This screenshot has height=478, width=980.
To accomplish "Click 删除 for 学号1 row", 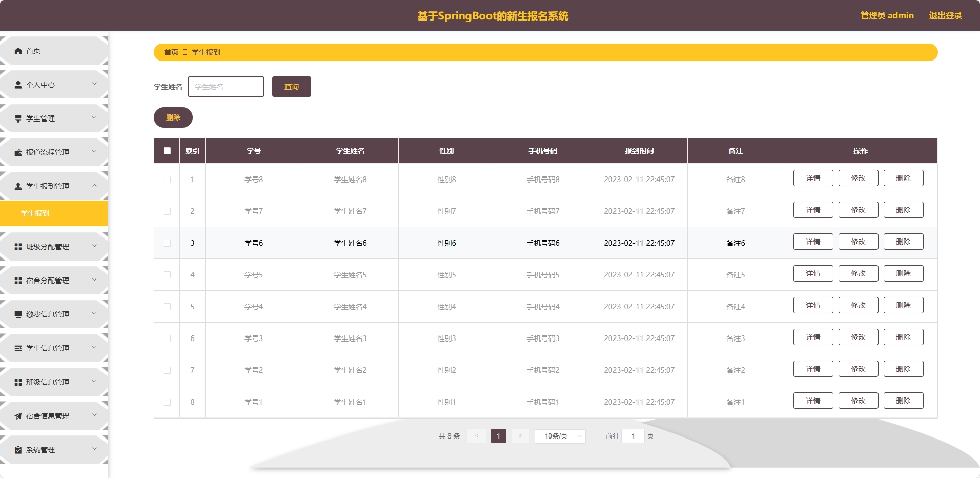I will tap(904, 401).
